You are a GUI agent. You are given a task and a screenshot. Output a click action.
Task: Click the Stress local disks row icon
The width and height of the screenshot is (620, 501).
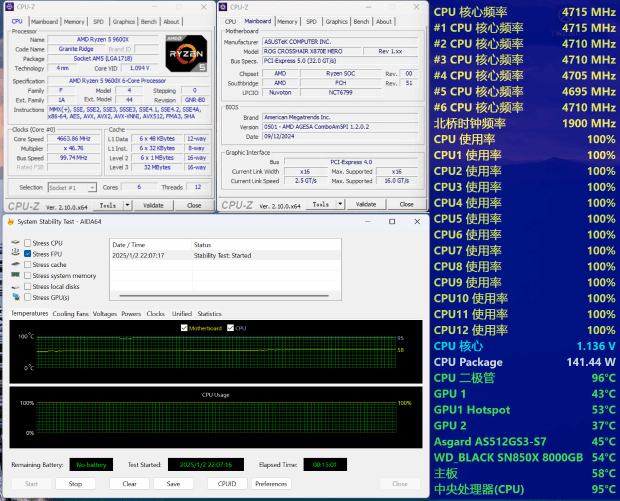(x=15, y=286)
